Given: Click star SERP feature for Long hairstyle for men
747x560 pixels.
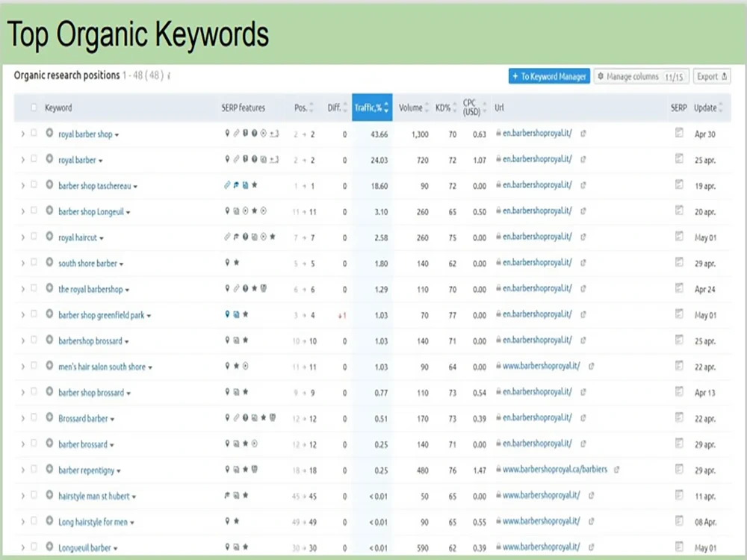Looking at the screenshot, I should (236, 521).
